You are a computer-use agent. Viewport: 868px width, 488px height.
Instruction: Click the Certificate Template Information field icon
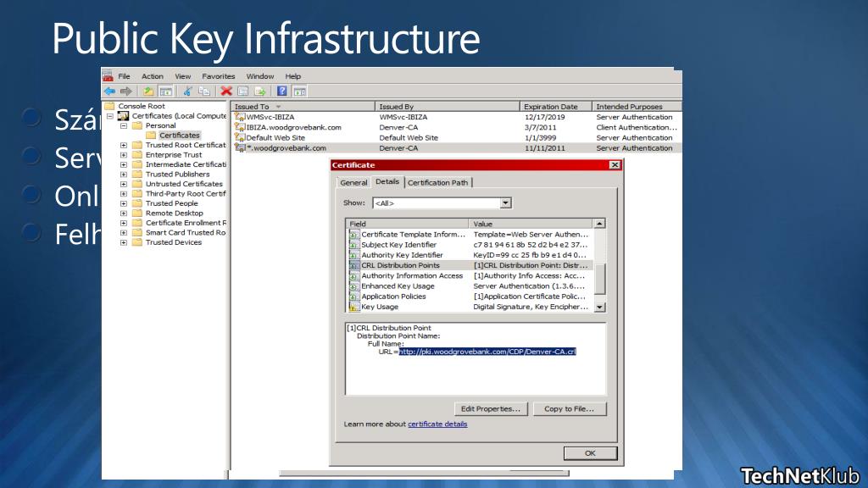(354, 235)
